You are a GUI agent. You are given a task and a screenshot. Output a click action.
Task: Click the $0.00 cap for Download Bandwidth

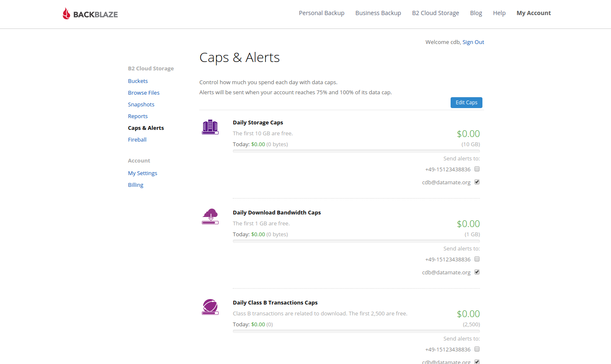[x=468, y=224]
